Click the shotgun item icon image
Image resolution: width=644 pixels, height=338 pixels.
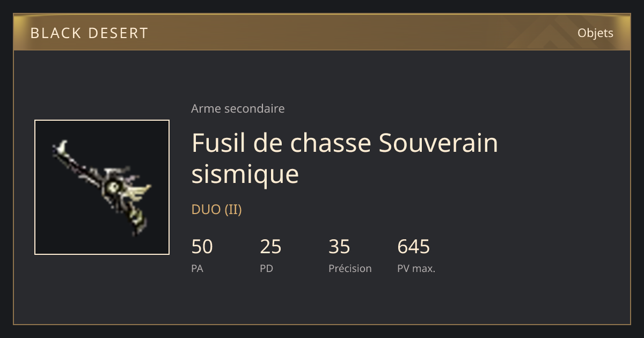102,187
